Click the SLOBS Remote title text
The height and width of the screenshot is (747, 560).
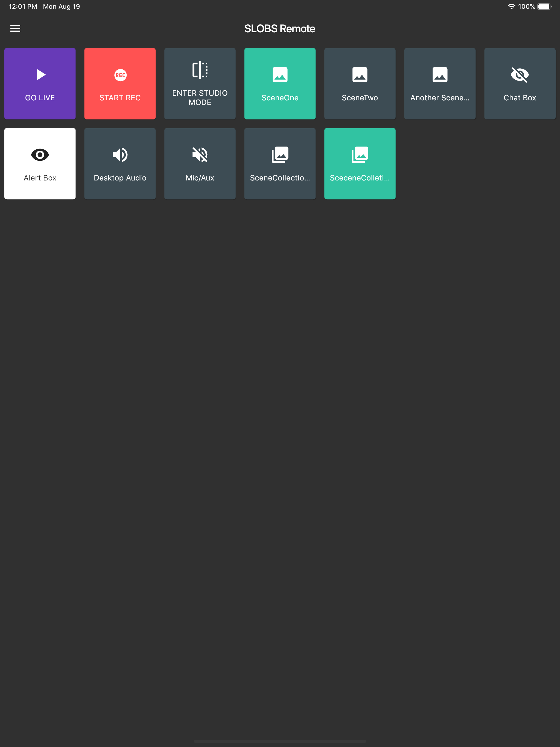(x=280, y=29)
